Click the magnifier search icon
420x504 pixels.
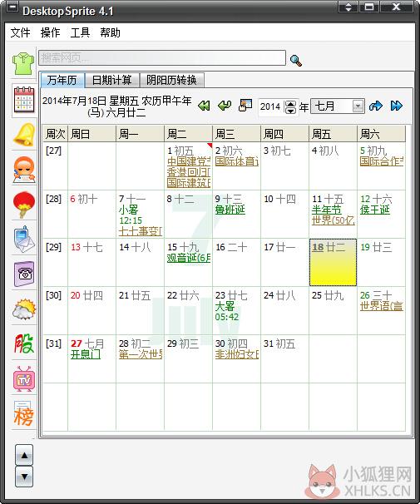tap(295, 60)
